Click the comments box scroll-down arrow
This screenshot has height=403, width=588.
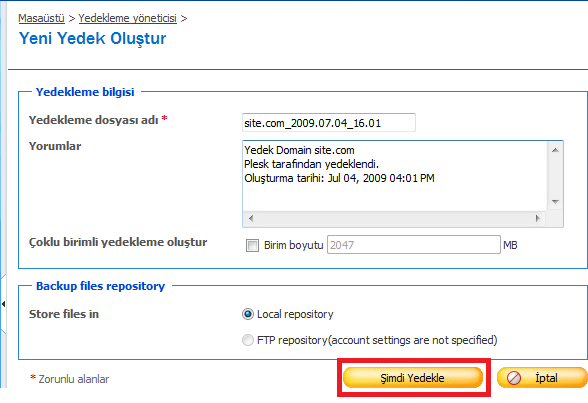555,202
